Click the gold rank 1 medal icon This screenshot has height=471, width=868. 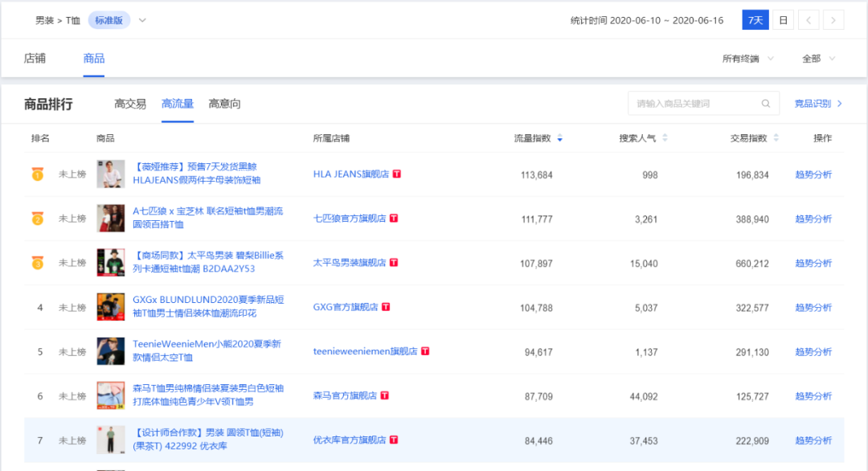(x=37, y=174)
